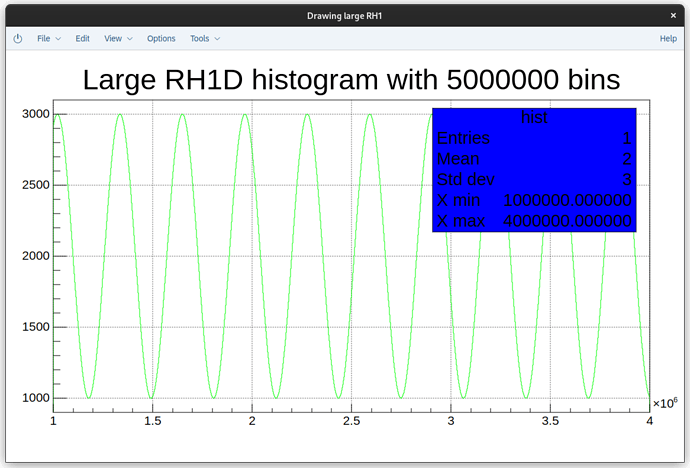
Task: Click the Std dev row in stats box
Action: [534, 180]
